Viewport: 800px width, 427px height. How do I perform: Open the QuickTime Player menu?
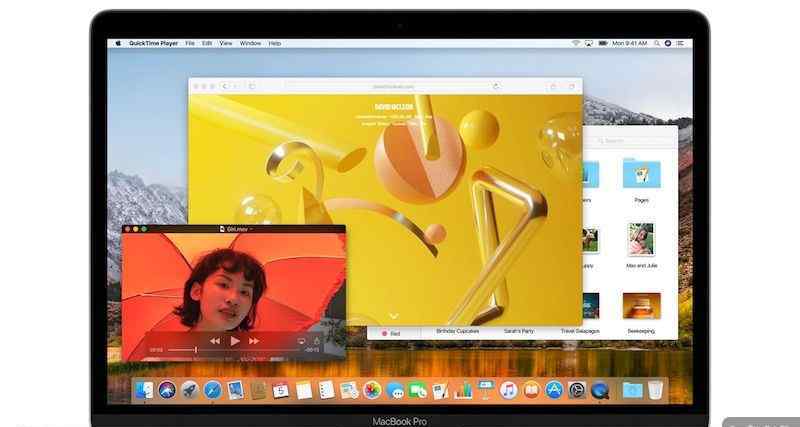coord(154,43)
